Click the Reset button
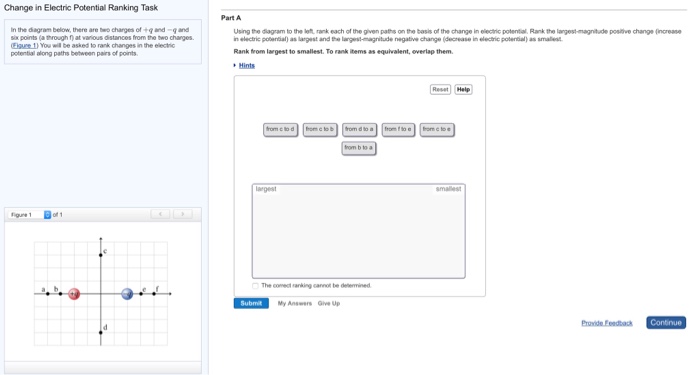This screenshot has height=375, width=700. (x=440, y=89)
